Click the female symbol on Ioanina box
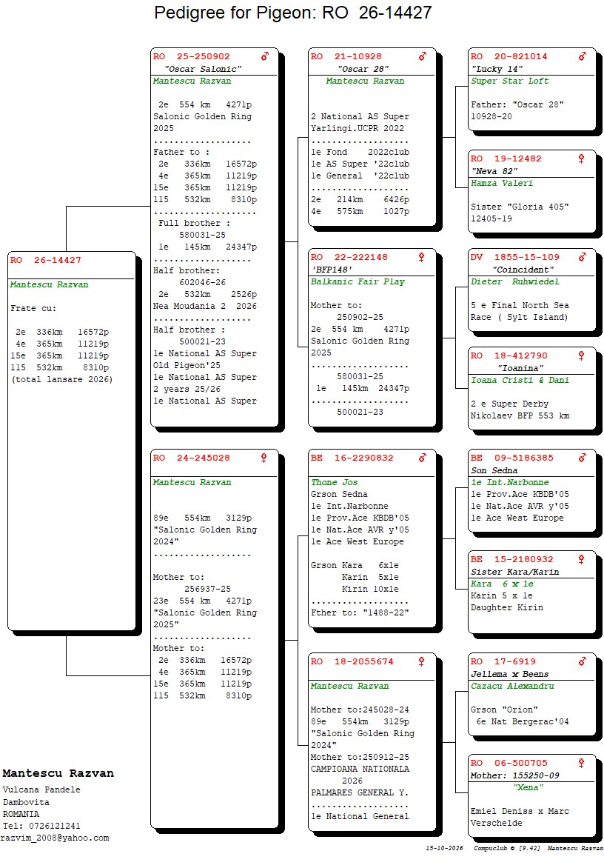 [x=581, y=355]
